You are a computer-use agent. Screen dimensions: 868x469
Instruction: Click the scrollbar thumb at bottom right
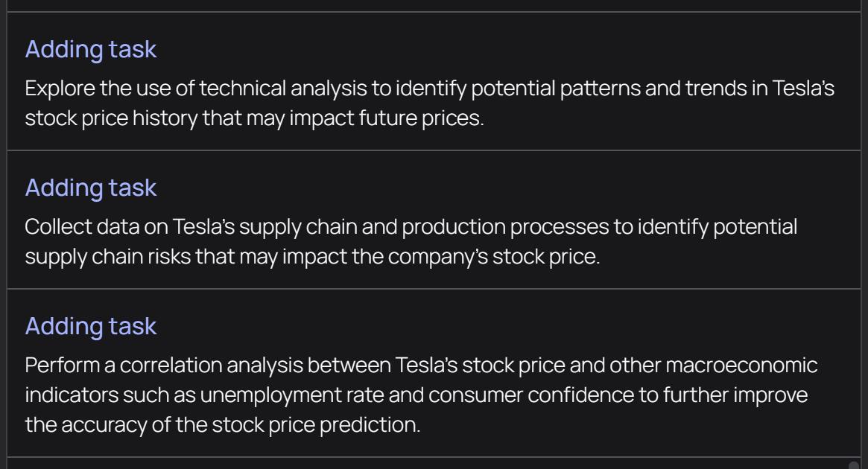[853, 465]
